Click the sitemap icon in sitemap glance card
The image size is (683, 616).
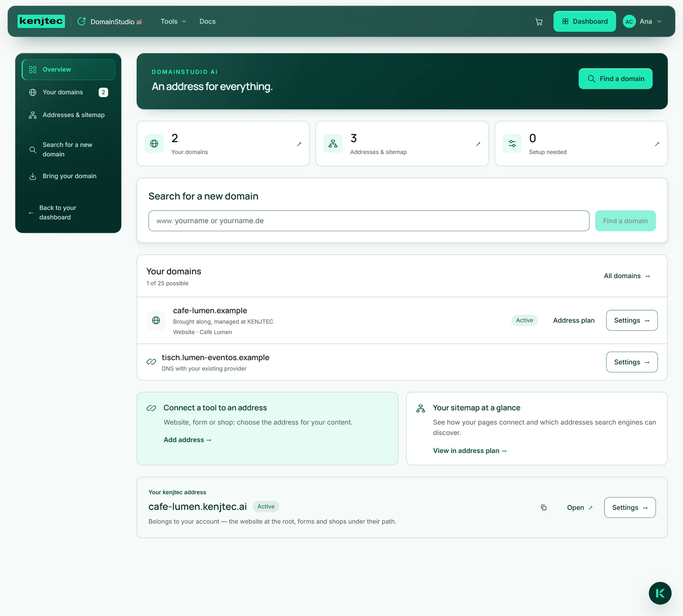coord(420,408)
